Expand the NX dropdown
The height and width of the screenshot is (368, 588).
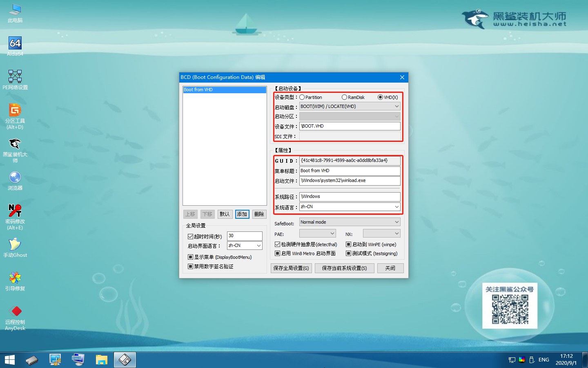382,233
